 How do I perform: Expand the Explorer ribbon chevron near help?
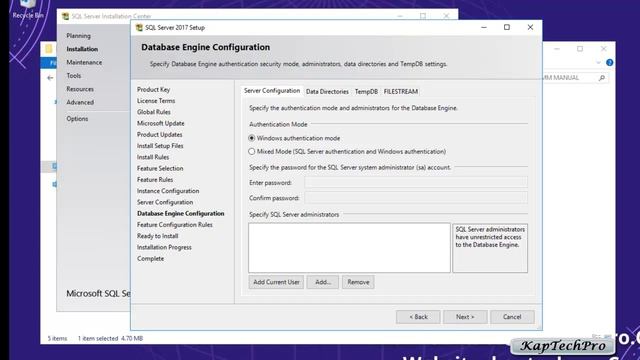tap(598, 62)
